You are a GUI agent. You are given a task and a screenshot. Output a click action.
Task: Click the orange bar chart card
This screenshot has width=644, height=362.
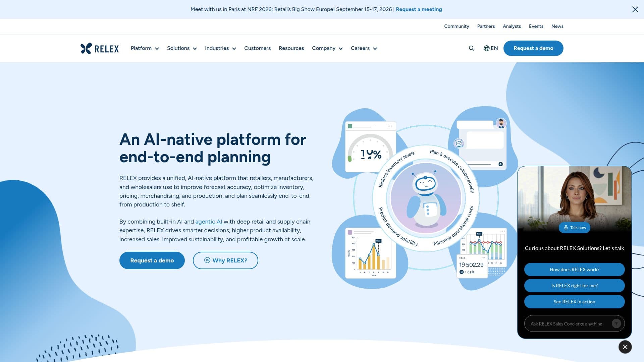[x=371, y=253]
